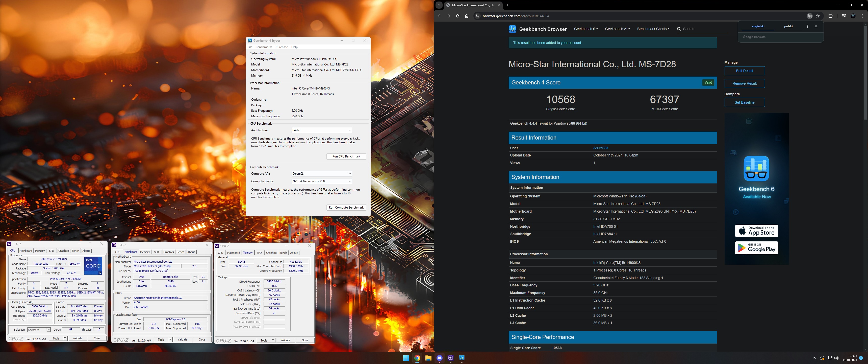Screen dimensions: 868x364
Task: Switch to Bench tab in CPU-Z CPU window
Action: (x=75, y=251)
